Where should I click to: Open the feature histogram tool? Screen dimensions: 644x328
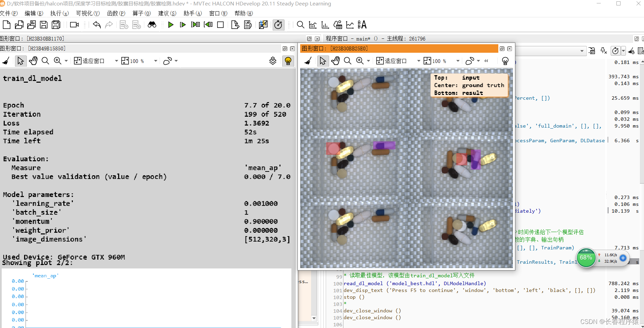click(x=325, y=25)
